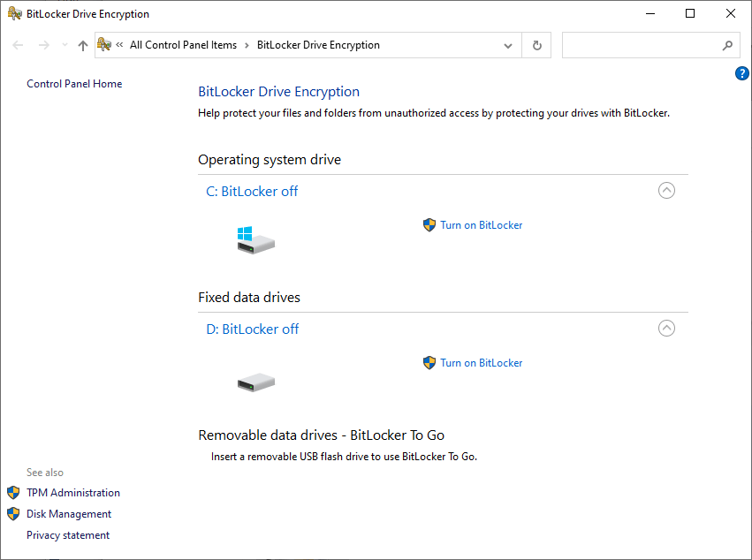752x560 pixels.
Task: Open the Privacy statement
Action: (x=68, y=535)
